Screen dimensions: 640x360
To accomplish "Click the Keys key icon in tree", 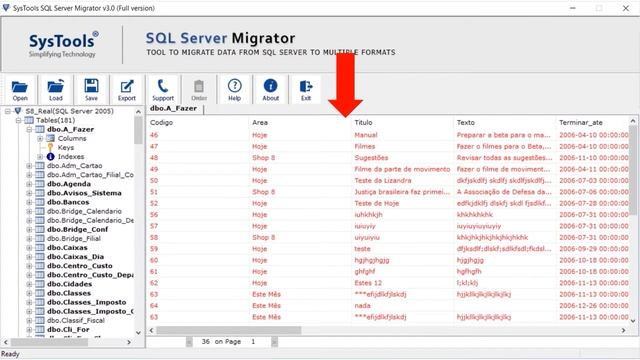I will pyautogui.click(x=50, y=147).
